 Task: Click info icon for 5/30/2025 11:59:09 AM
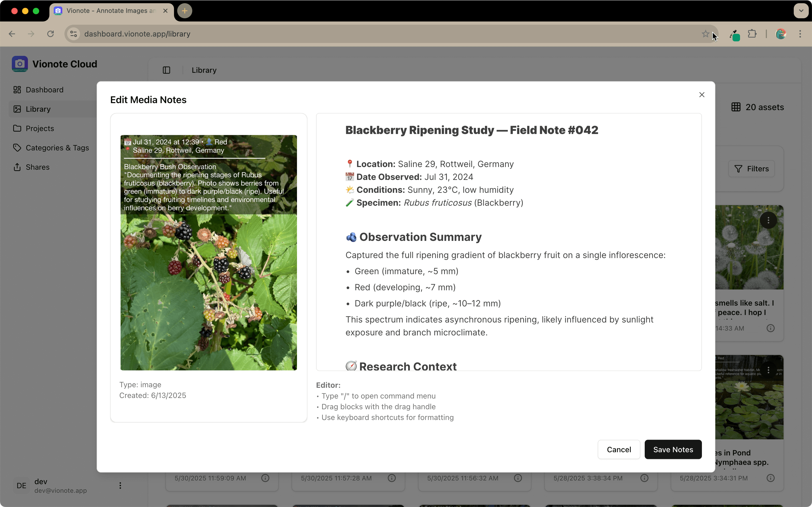pos(265,478)
